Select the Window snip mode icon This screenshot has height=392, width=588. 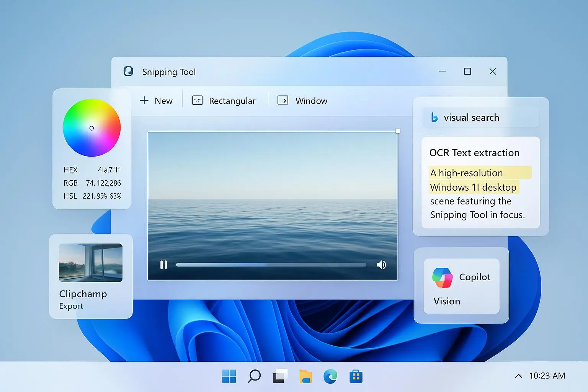click(283, 100)
